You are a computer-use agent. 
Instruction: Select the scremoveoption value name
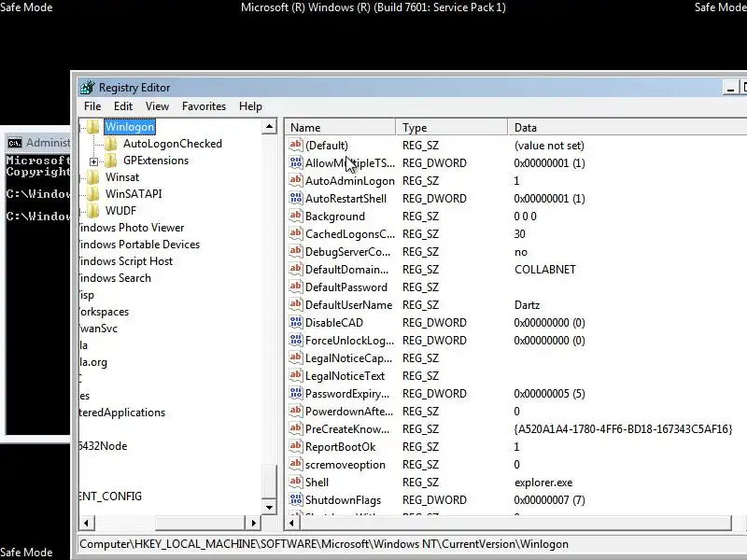pyautogui.click(x=345, y=465)
